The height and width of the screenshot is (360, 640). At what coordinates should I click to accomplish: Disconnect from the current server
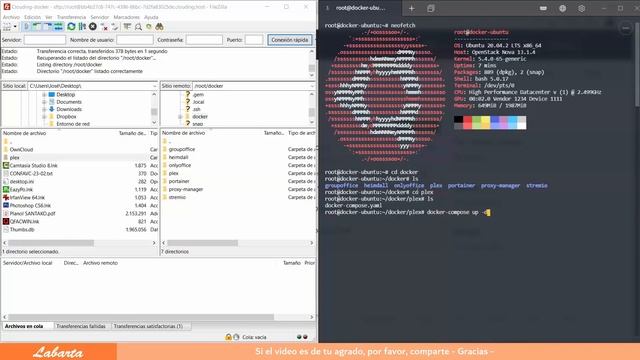pos(104,27)
